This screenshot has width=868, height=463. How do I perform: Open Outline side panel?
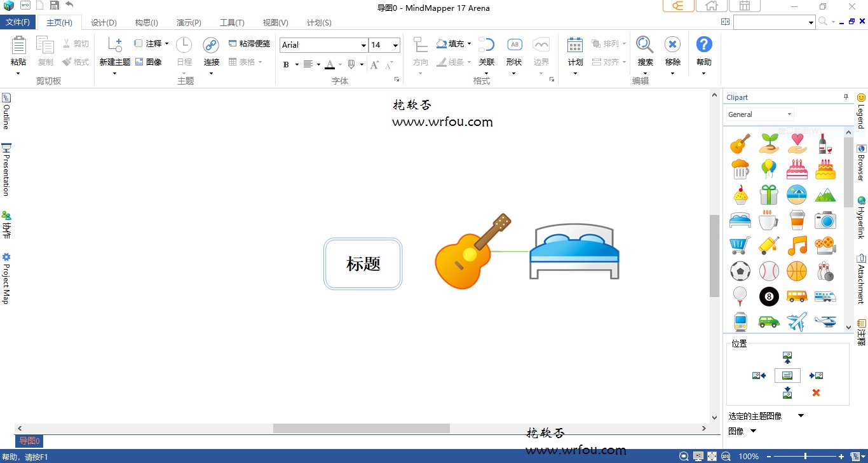click(x=6, y=111)
